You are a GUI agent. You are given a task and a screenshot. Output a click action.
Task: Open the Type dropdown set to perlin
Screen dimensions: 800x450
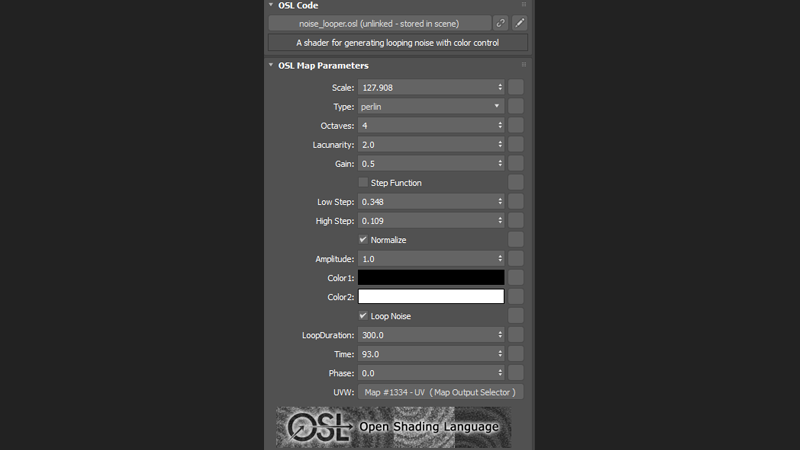[x=431, y=107]
